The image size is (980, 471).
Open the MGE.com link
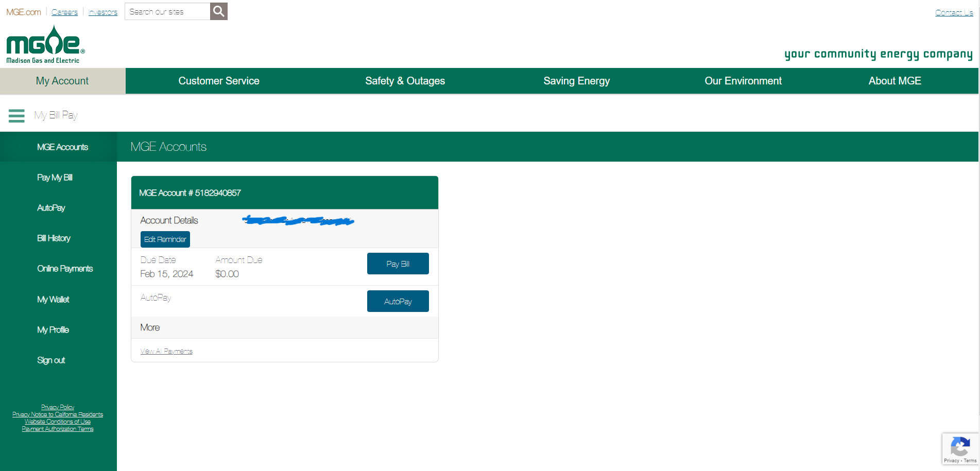coord(24,12)
